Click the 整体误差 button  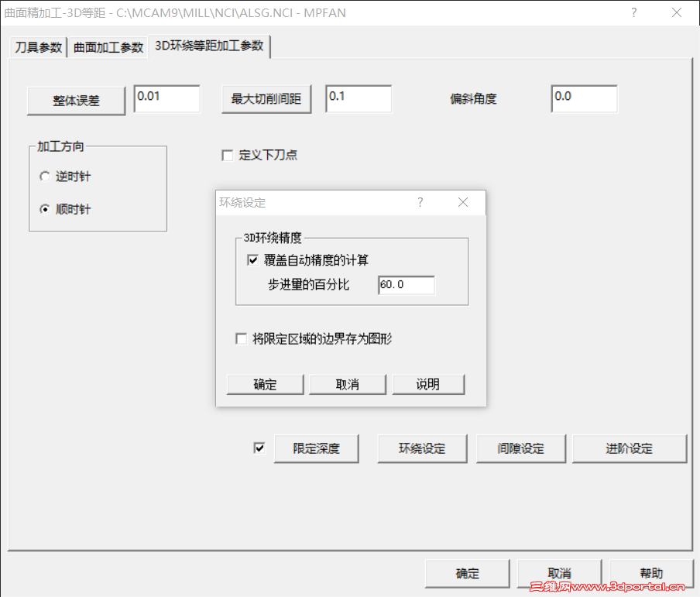pyautogui.click(x=76, y=101)
